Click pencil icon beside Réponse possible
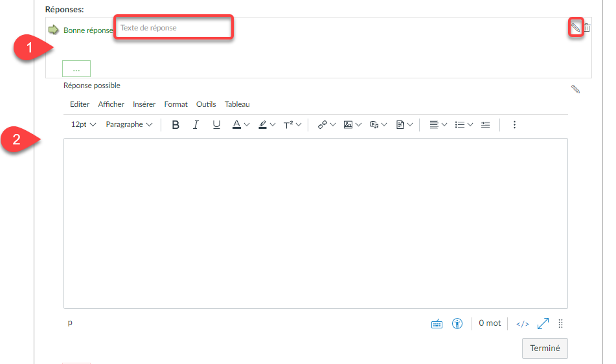The height and width of the screenshot is (364, 616). point(576,89)
